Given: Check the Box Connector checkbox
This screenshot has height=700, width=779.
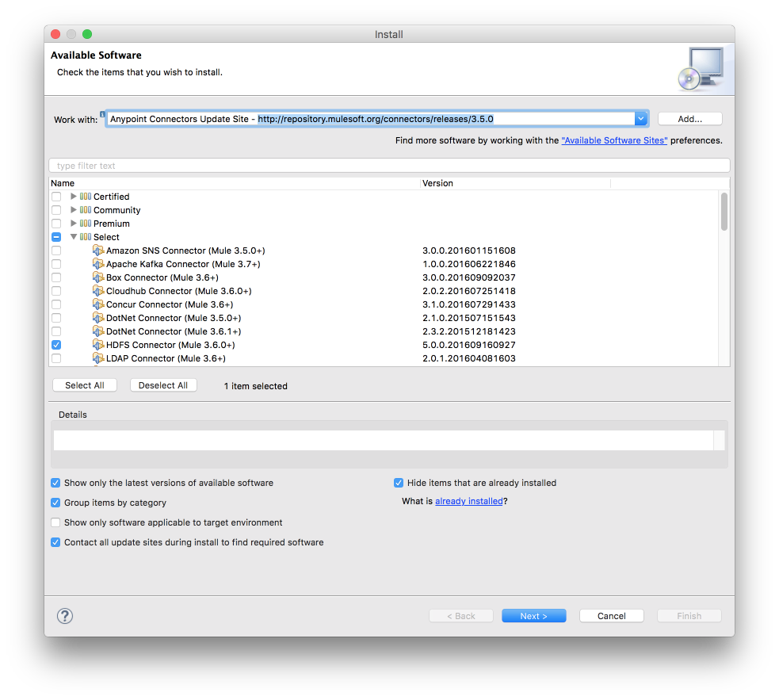Looking at the screenshot, I should coord(56,277).
